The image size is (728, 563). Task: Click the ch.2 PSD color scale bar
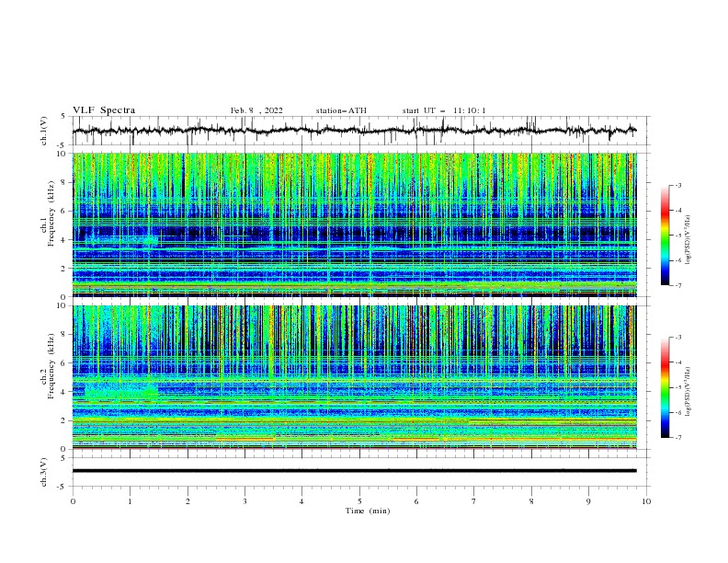tap(665, 387)
